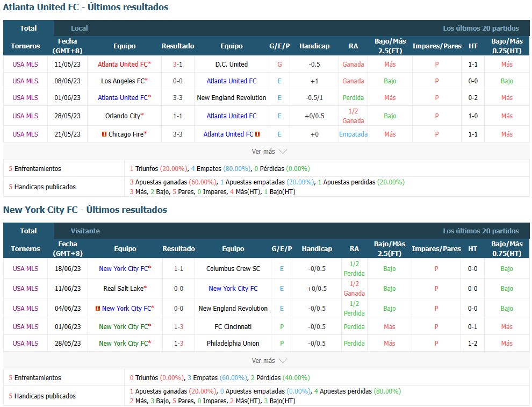Viewport: 532px width, 407px height.
Task: Click the 1-3 result against FC Cincinnati
Action: (x=179, y=327)
